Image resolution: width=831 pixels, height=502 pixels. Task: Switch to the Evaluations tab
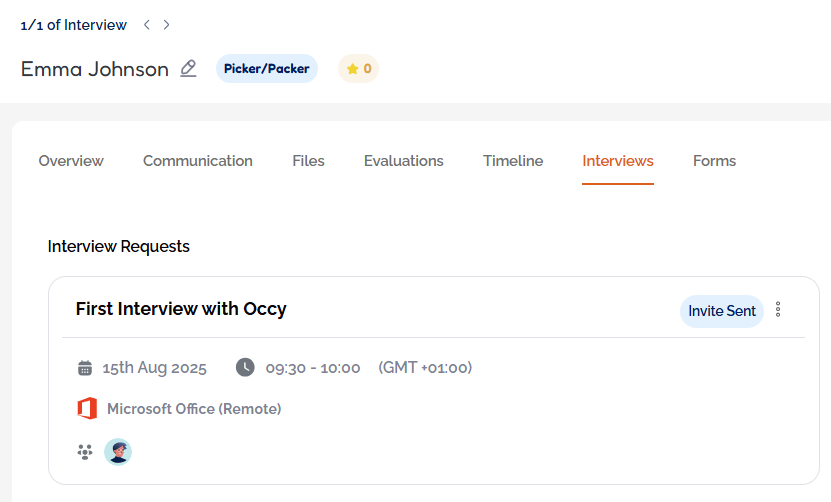(404, 161)
